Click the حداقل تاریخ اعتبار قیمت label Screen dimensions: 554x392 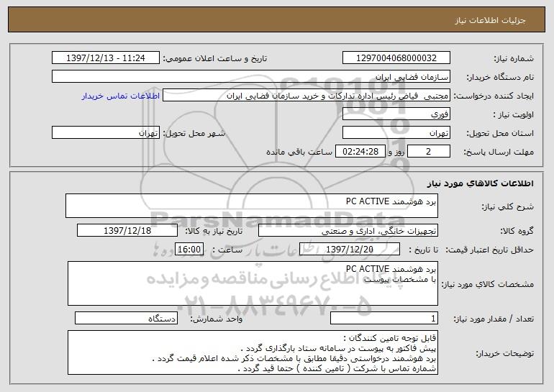coord(489,250)
